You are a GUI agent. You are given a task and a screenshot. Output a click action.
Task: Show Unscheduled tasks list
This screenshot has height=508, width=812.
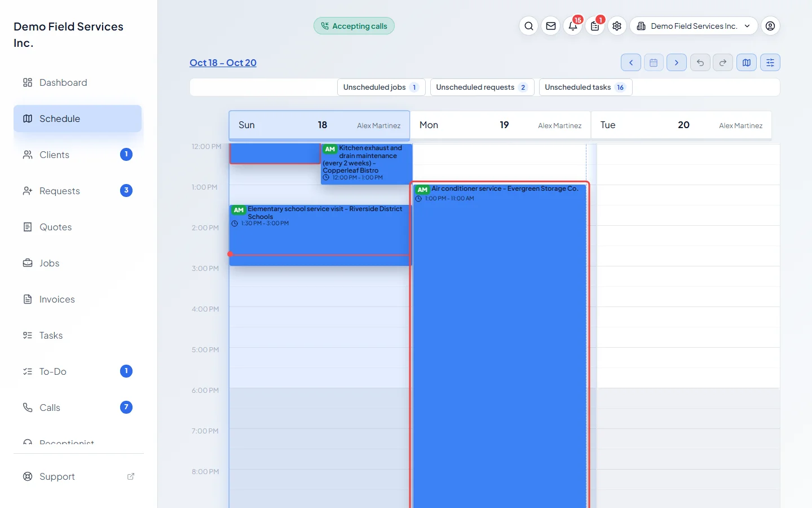click(x=585, y=87)
